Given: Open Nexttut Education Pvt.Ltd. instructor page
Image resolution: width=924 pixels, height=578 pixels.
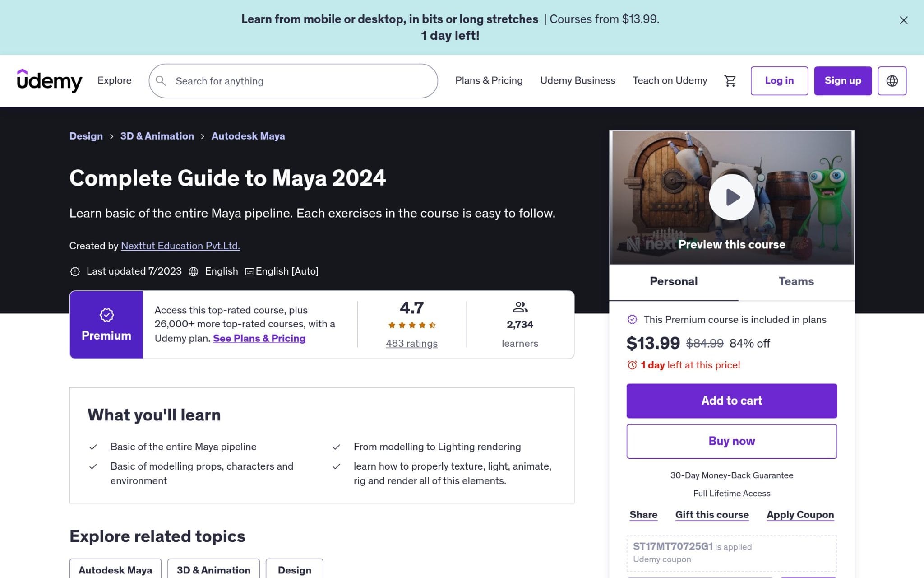Looking at the screenshot, I should pyautogui.click(x=180, y=246).
